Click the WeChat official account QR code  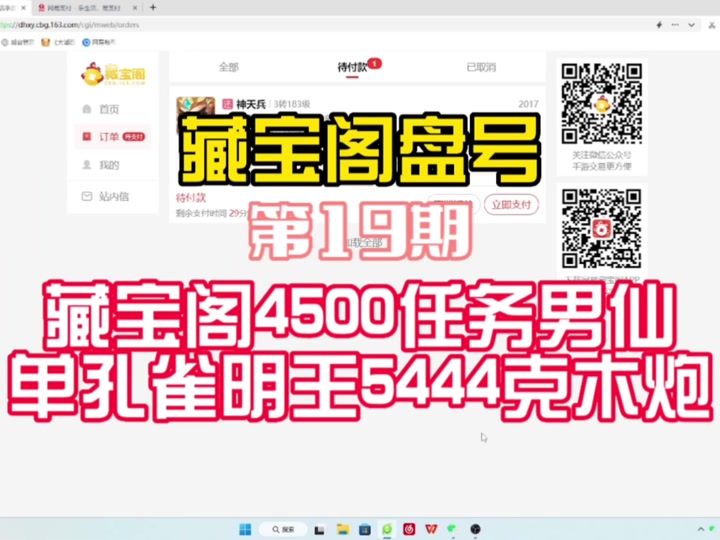pos(602,103)
